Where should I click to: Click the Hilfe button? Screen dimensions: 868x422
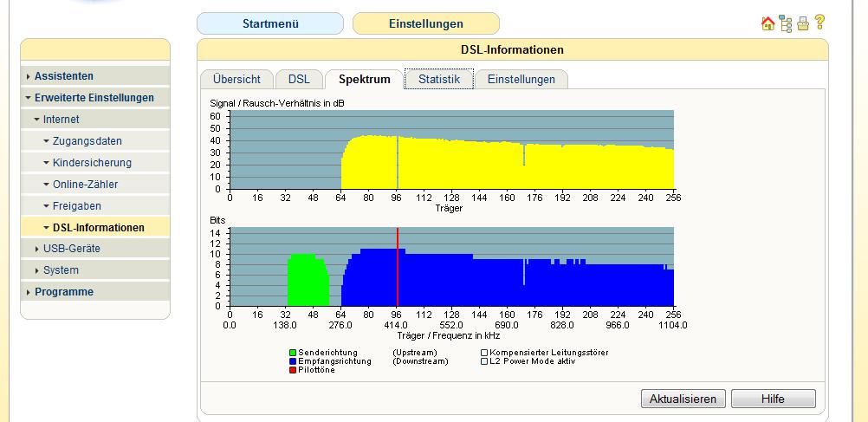coord(773,399)
